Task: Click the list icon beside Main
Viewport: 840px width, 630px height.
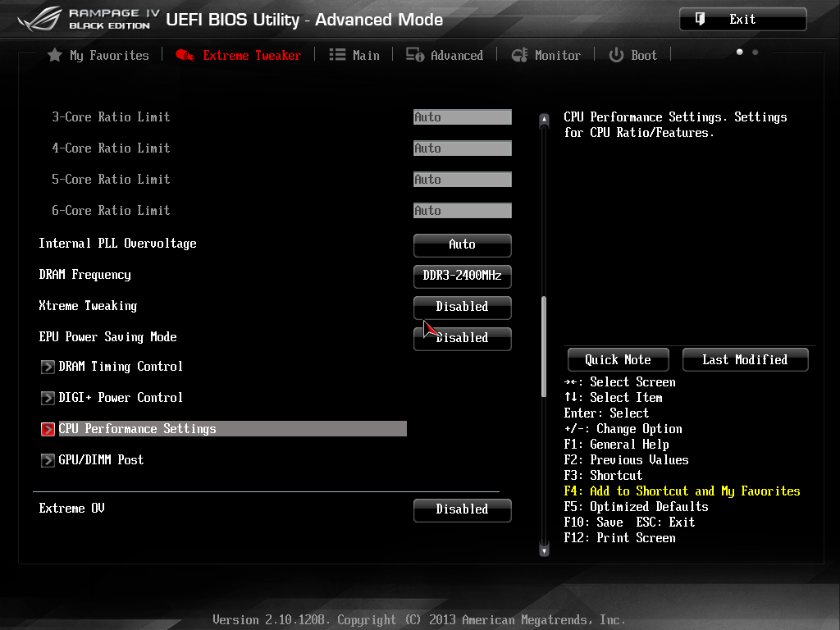Action: (x=337, y=55)
